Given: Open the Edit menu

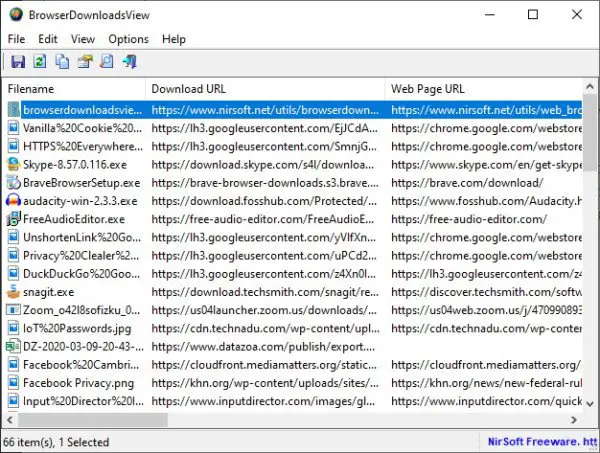Looking at the screenshot, I should (x=48, y=39).
